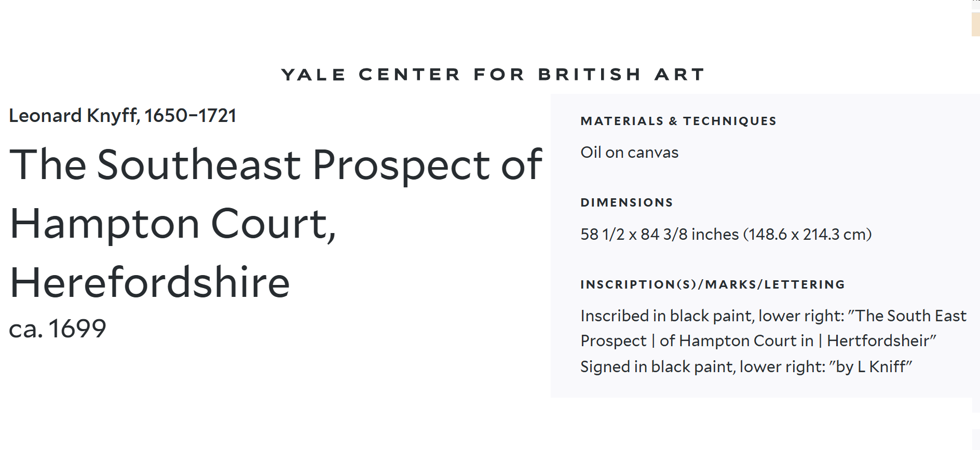Click the word BRITISH in the header logo
The width and height of the screenshot is (980, 450).
pyautogui.click(x=590, y=75)
